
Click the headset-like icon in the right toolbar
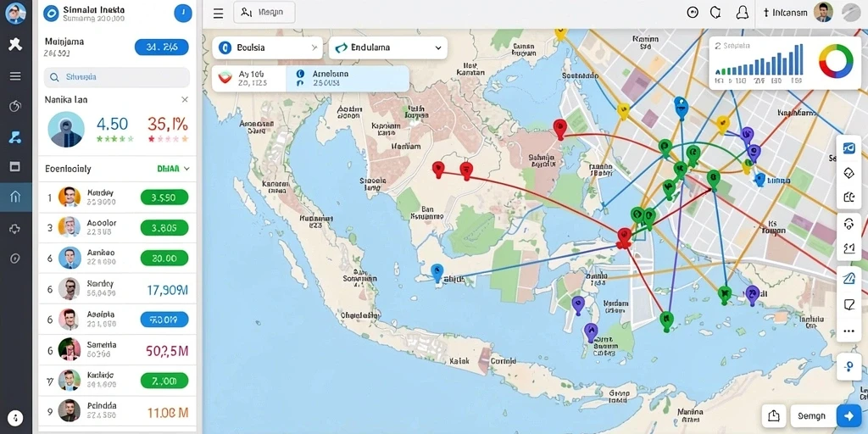pos(849,224)
